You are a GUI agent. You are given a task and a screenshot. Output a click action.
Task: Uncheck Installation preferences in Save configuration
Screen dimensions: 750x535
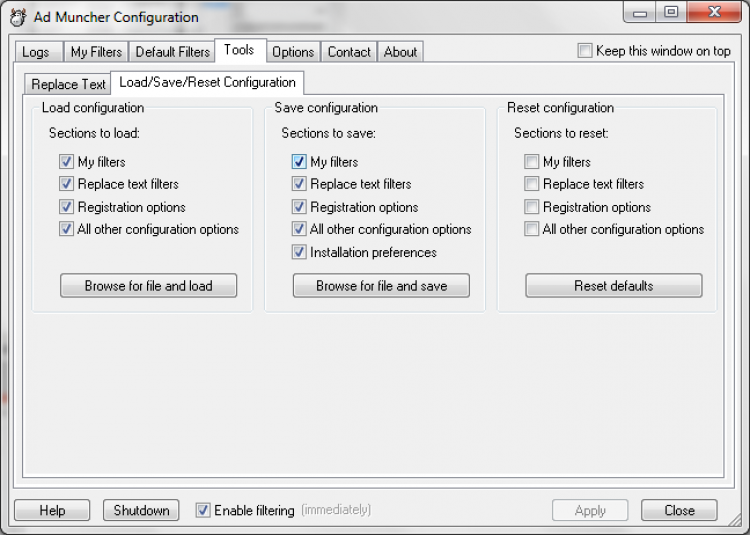click(x=299, y=253)
